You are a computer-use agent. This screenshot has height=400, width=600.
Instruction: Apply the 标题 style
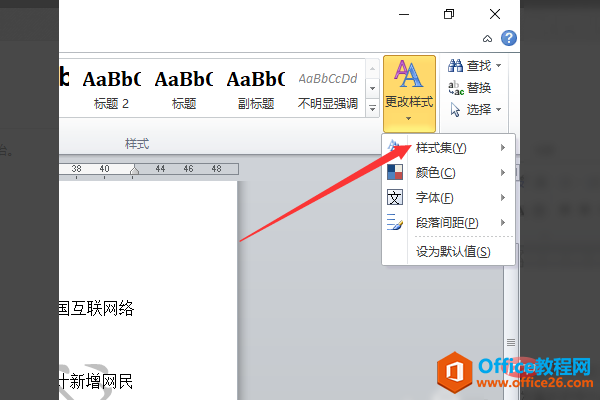pyautogui.click(x=184, y=89)
